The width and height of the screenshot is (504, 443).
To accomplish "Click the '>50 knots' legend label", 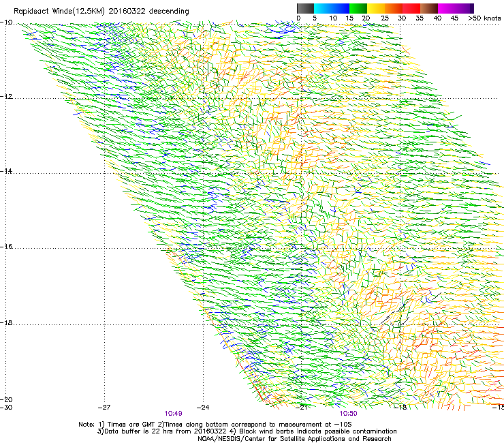I will click(485, 18).
